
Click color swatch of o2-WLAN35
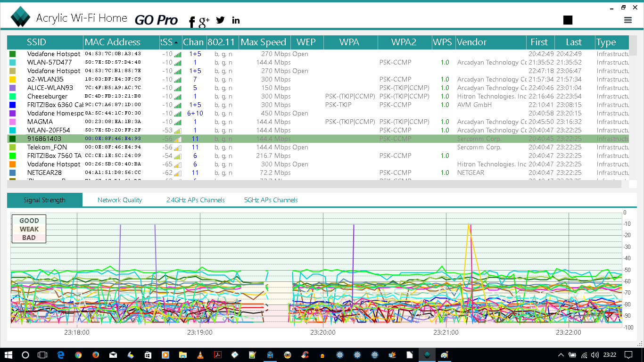[12, 79]
